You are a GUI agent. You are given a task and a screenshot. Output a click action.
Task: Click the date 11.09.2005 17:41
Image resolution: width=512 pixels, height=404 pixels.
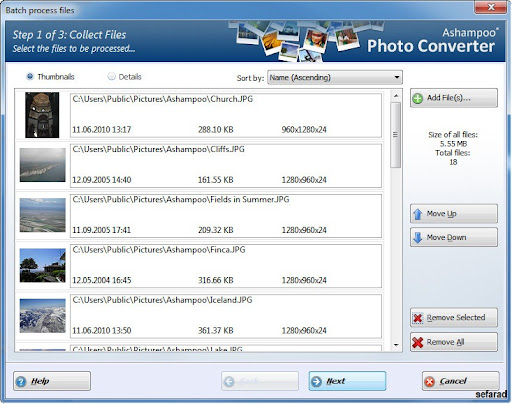coord(102,230)
